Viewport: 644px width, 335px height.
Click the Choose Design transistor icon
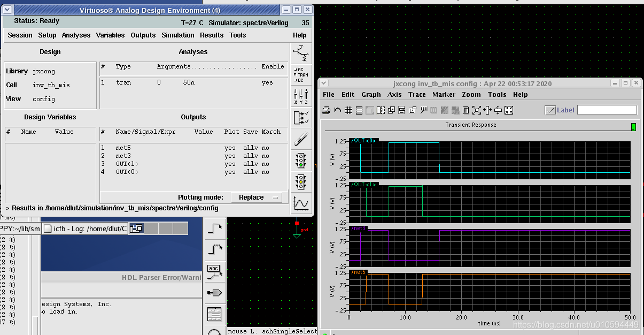[x=301, y=52]
